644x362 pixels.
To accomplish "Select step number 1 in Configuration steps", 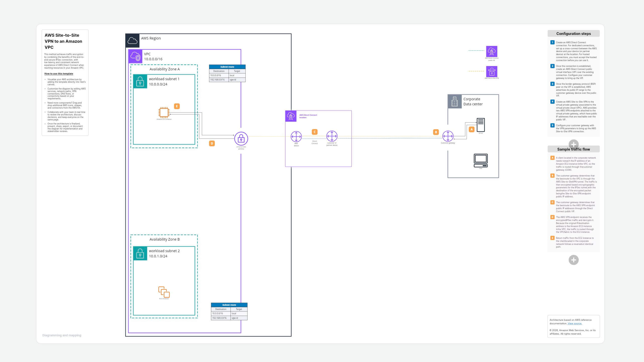I will pyautogui.click(x=552, y=42).
